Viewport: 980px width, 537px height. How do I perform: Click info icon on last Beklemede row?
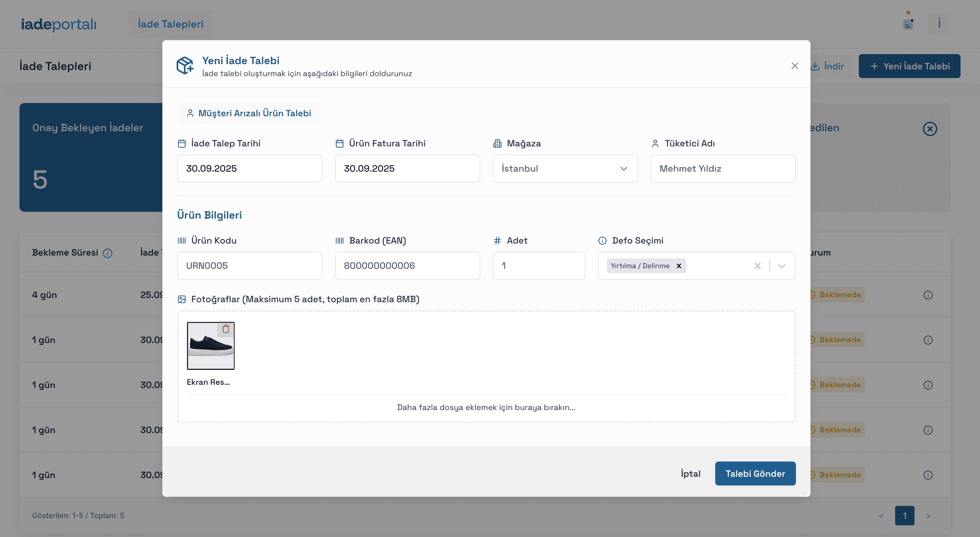point(928,474)
